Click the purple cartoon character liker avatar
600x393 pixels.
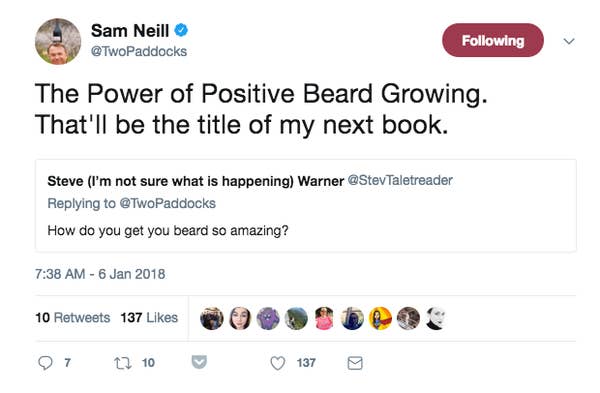[268, 318]
